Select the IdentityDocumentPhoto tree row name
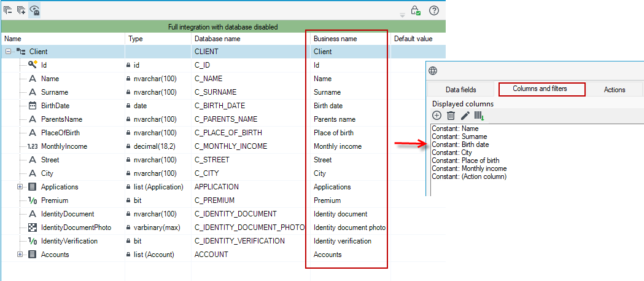This screenshot has width=644, height=281. click(x=76, y=228)
